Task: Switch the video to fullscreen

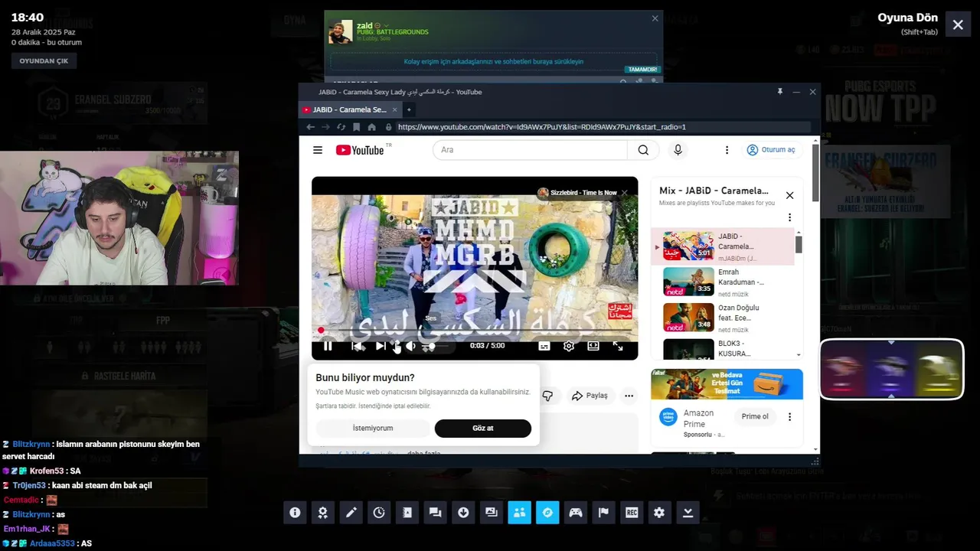Action: click(618, 346)
